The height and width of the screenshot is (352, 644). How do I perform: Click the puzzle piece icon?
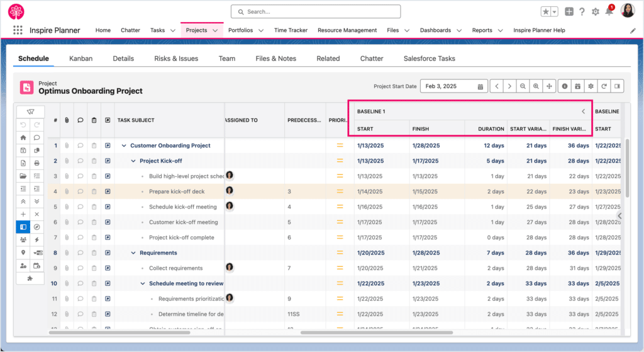point(30,278)
